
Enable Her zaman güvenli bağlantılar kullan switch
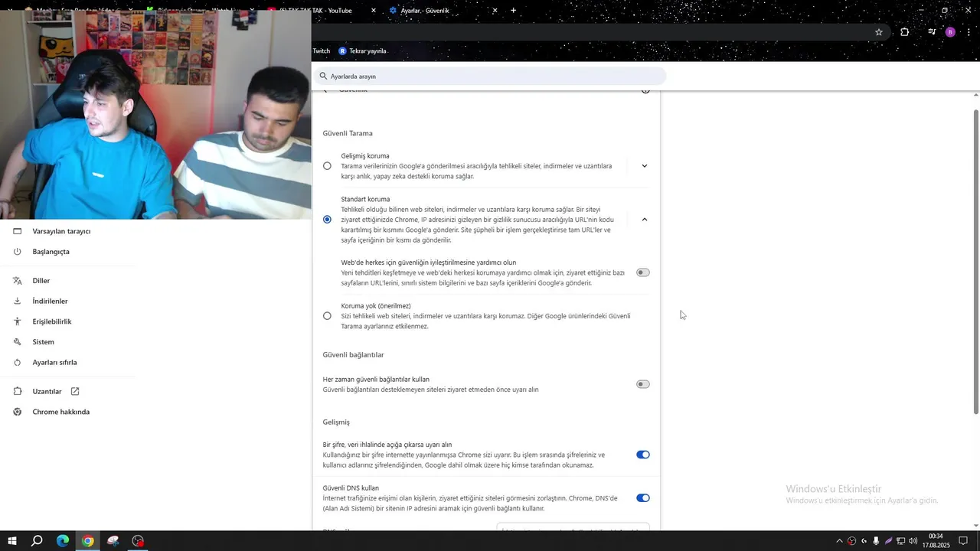643,384
